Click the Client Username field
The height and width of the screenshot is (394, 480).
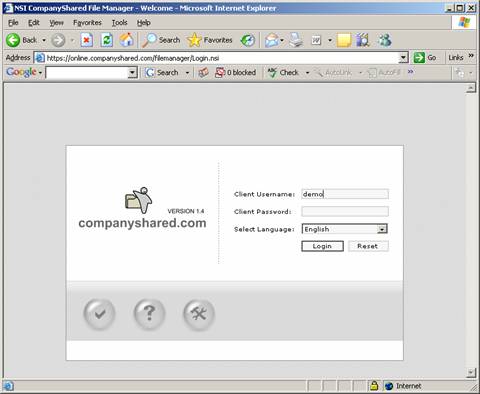point(345,194)
